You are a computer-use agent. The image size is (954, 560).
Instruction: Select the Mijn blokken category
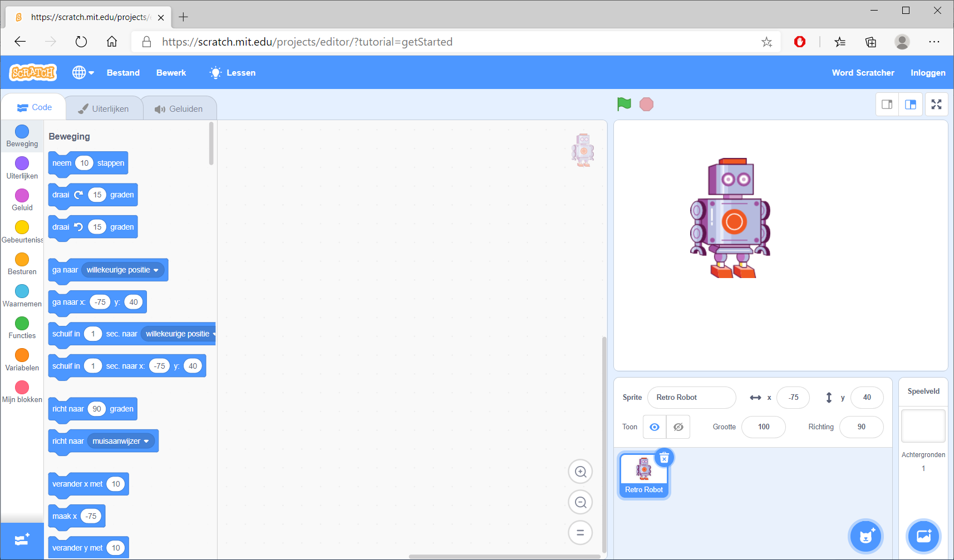[22, 393]
